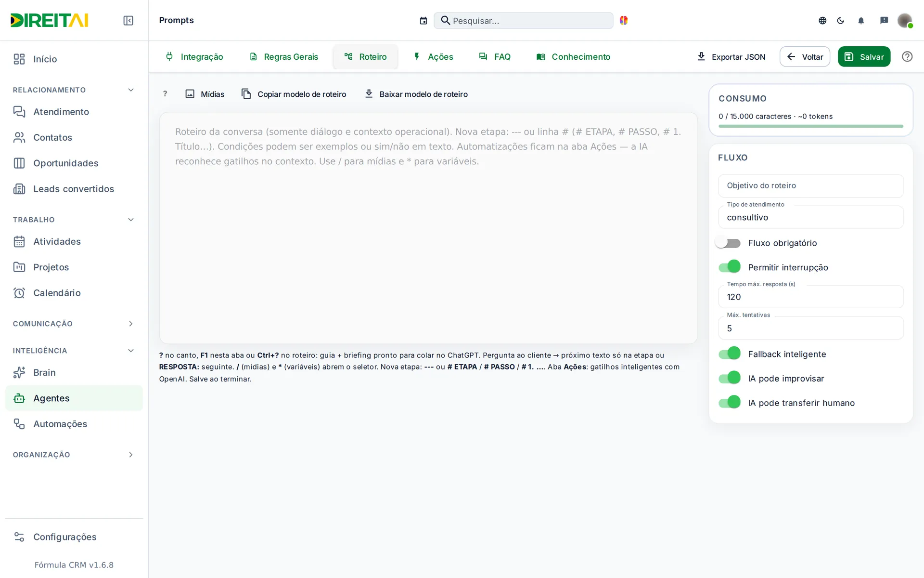Switch to Ações tab
The image size is (924, 578).
433,57
